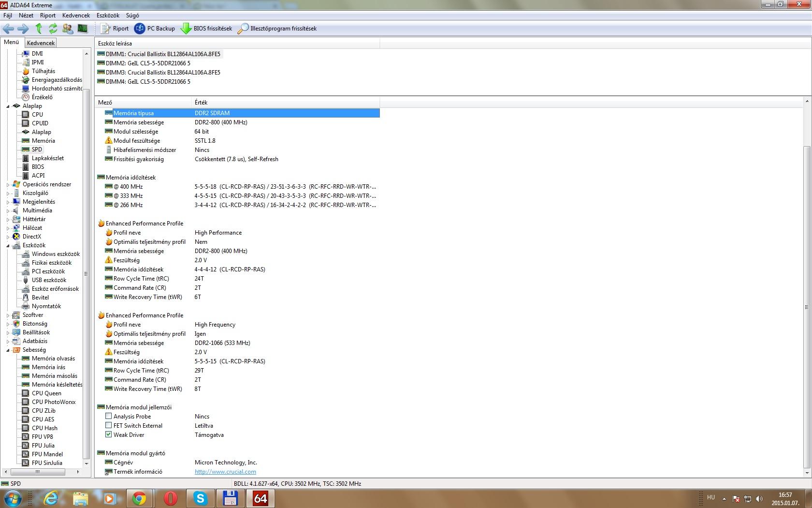Open the Fájl menu
The image size is (812, 508).
(x=8, y=15)
